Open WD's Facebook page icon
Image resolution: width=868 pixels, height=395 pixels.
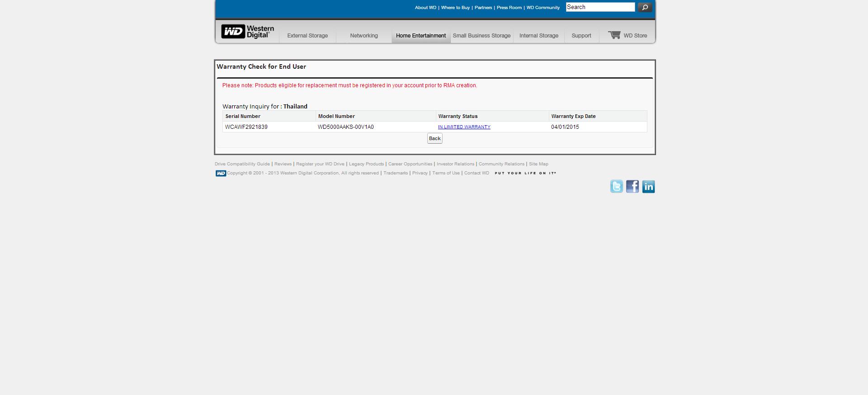pos(632,186)
